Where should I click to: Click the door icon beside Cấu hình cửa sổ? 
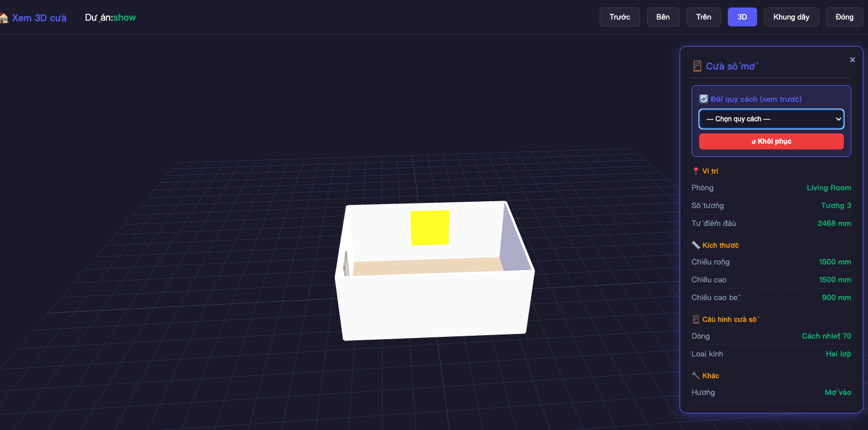coord(696,319)
